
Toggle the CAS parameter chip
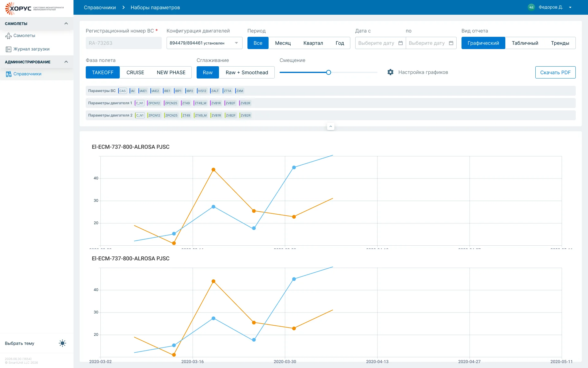click(123, 91)
